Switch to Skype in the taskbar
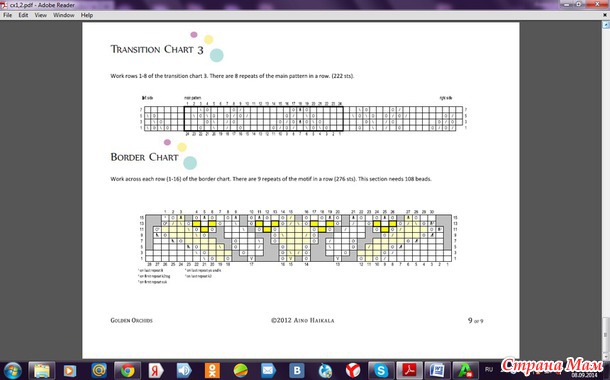Viewport: 610px width, 380px height. click(x=381, y=371)
